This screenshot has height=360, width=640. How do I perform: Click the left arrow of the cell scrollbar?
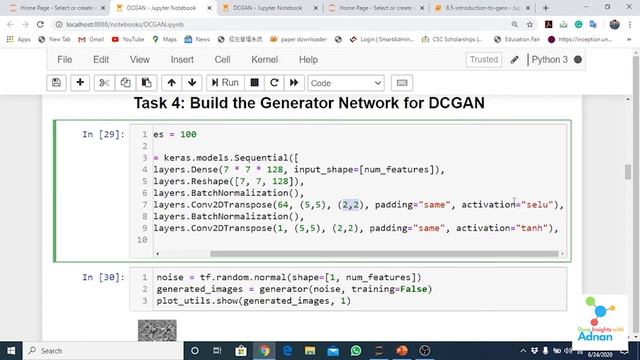coord(158,253)
